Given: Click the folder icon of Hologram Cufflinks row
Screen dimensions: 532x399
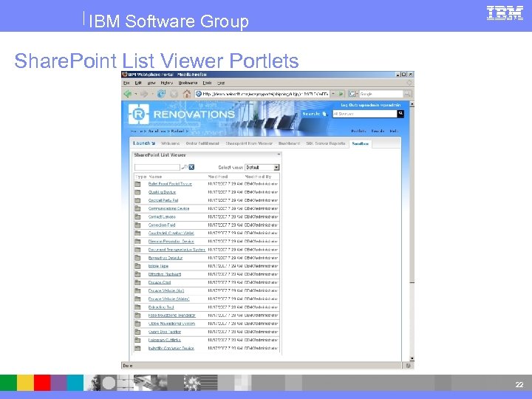Looking at the screenshot, I should 137,340.
